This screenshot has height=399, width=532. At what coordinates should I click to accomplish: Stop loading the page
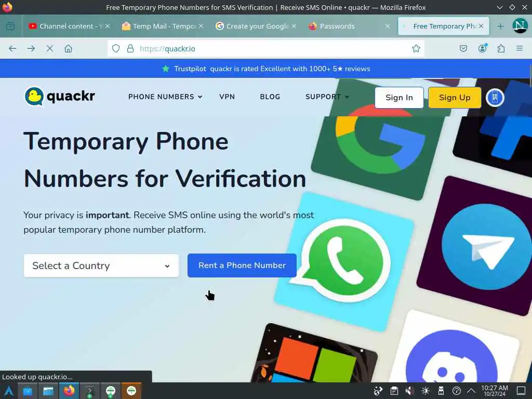coord(49,48)
